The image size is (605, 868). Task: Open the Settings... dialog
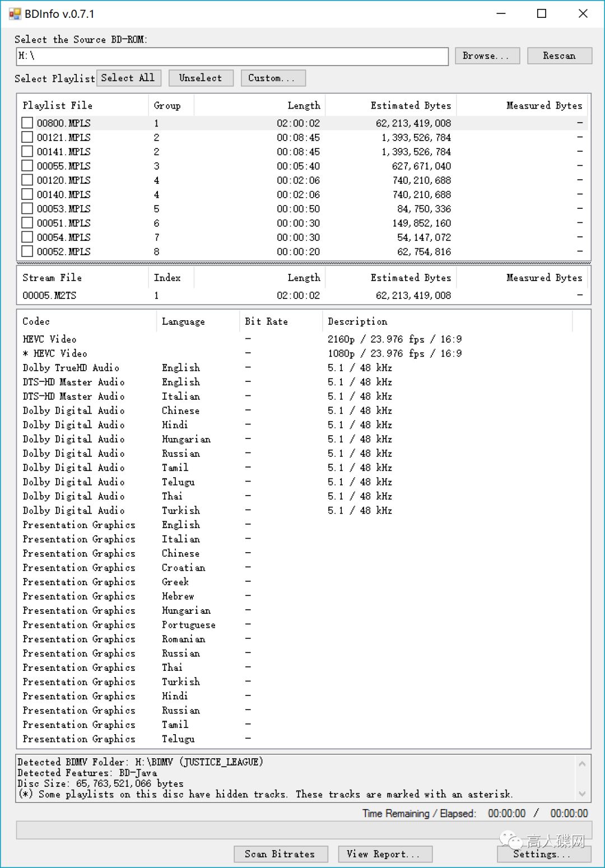click(543, 854)
